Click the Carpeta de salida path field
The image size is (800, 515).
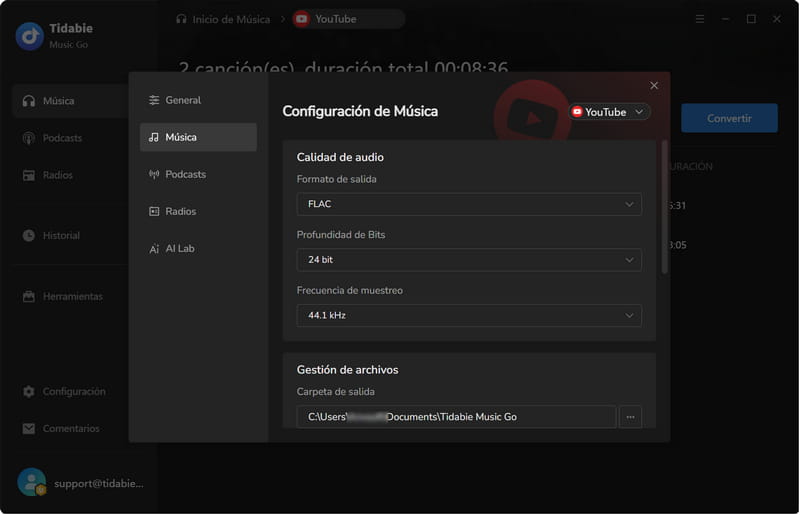coord(456,417)
